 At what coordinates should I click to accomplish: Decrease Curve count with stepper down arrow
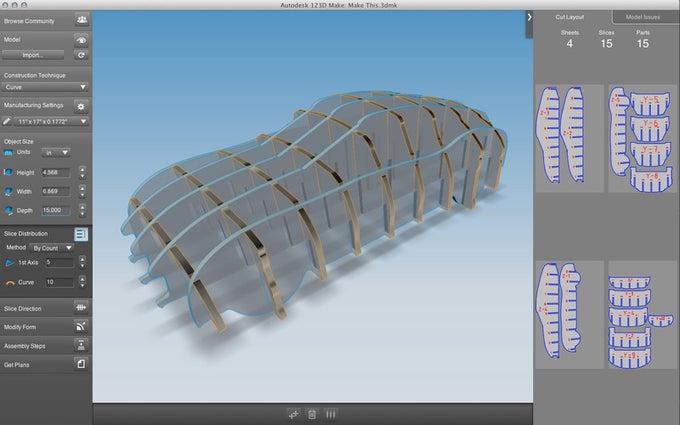pyautogui.click(x=82, y=286)
